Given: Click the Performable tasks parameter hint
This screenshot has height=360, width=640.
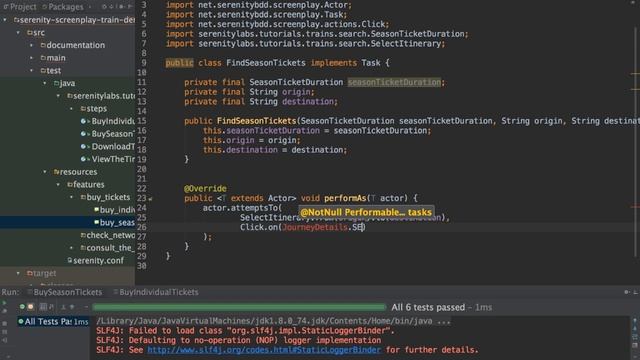Looking at the screenshot, I should click(x=366, y=212).
